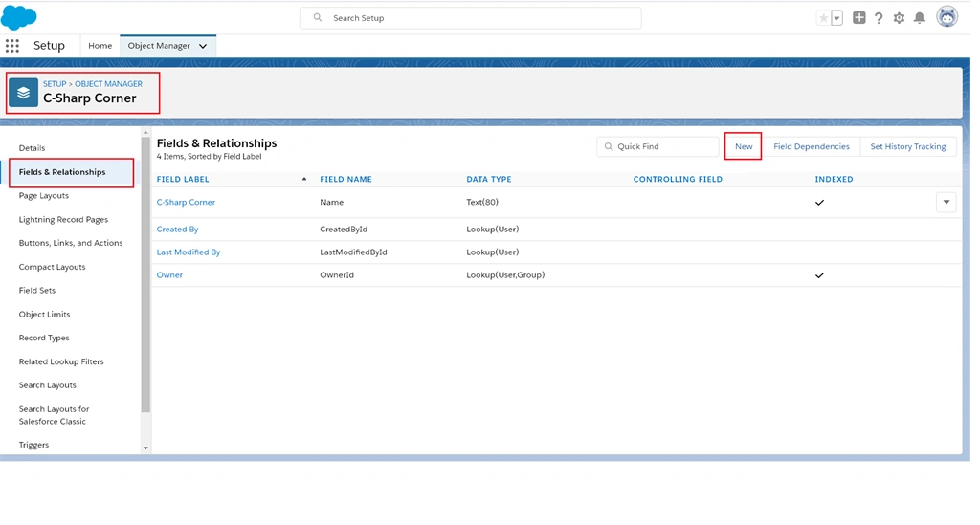Click the sidebar scroll down arrow
The image size is (980, 525).
pyautogui.click(x=145, y=448)
